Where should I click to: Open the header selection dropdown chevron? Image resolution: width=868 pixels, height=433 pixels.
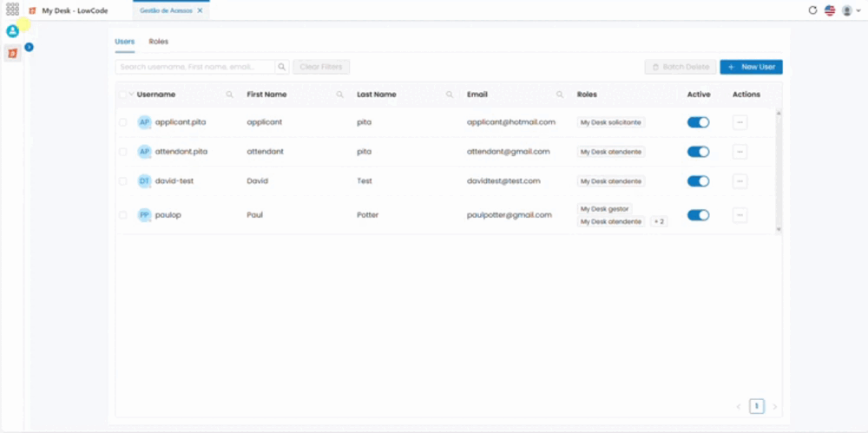(x=132, y=95)
